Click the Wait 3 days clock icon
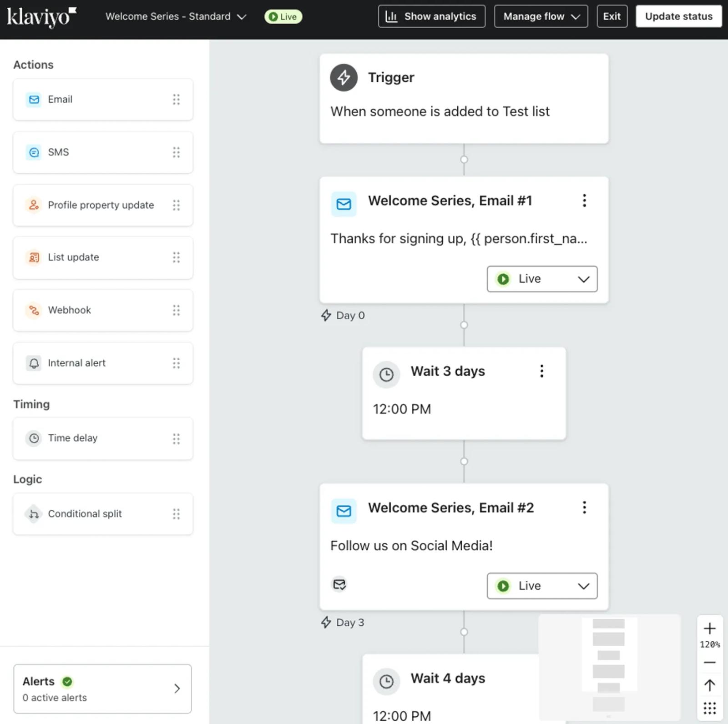The height and width of the screenshot is (724, 728). pyautogui.click(x=386, y=375)
